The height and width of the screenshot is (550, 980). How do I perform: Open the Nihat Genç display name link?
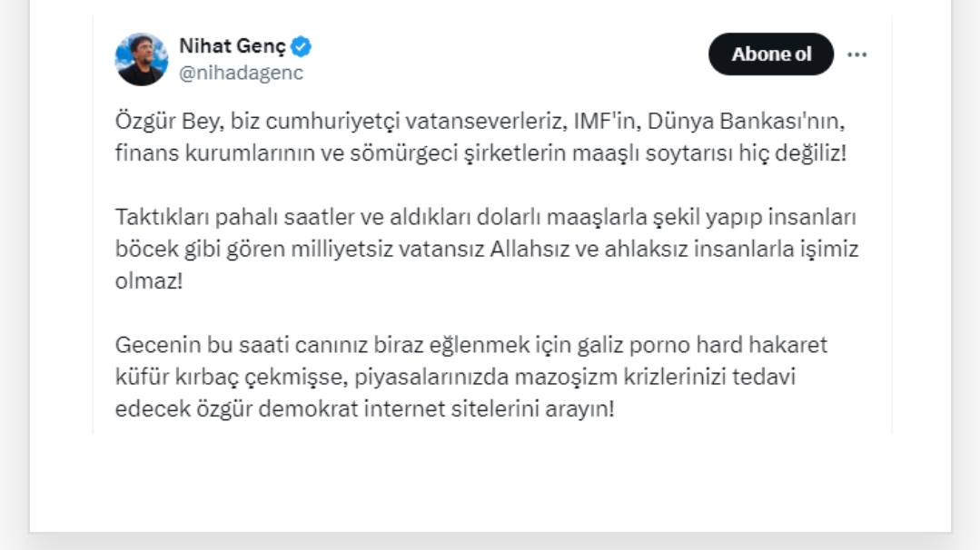tap(233, 46)
